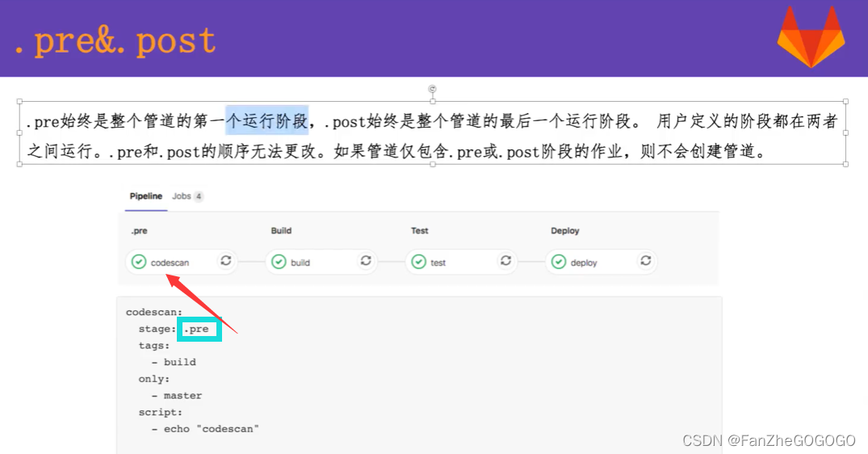This screenshot has width=868, height=454.
Task: Click the codescan job success status icon
Action: tap(139, 261)
